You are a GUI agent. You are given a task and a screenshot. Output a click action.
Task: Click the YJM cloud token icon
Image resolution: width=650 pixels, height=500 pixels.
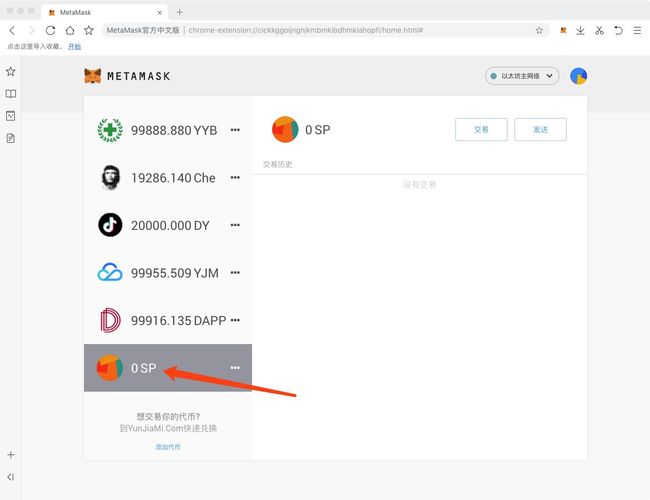click(110, 272)
